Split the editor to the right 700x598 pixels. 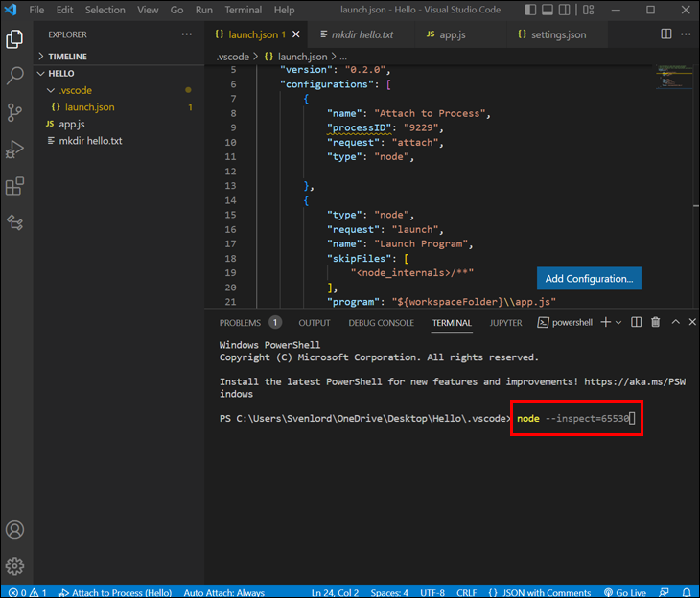click(666, 34)
